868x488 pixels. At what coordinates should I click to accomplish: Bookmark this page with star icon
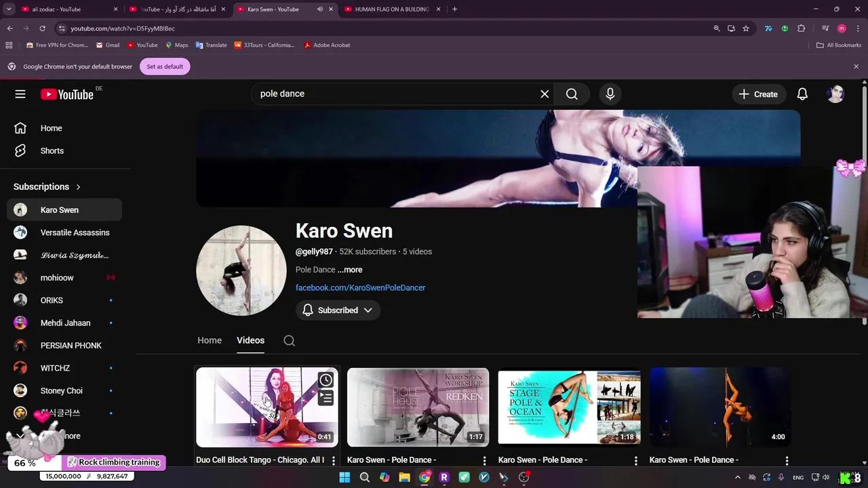[746, 28]
